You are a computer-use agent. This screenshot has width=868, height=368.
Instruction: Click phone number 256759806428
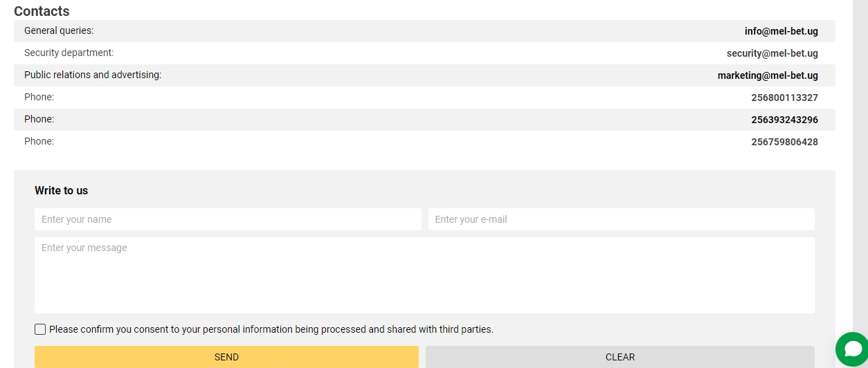[784, 142]
